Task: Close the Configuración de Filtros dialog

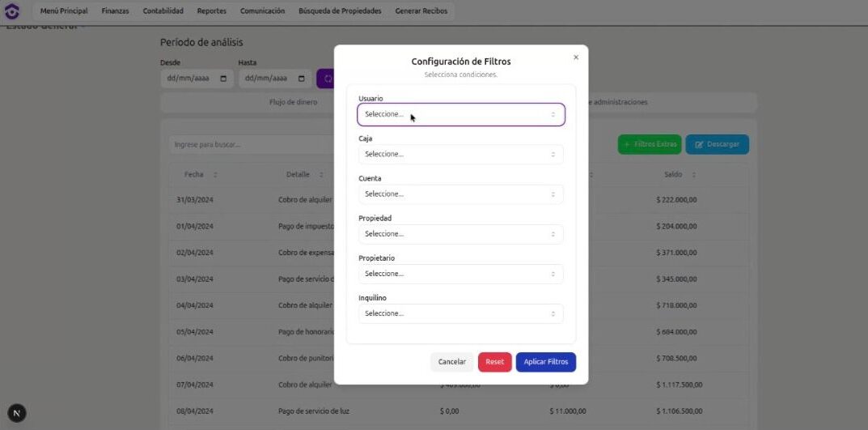Action: 576,57
